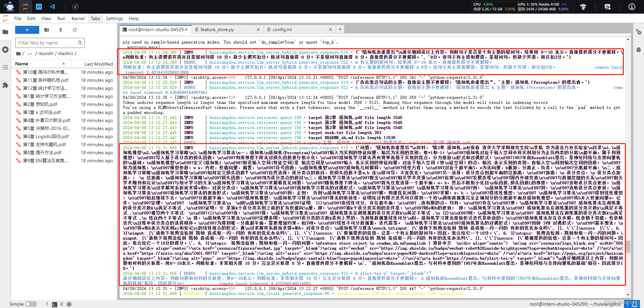Click the upload arrow icon in top right bar
Viewport: 644px width, 308px height.
[583, 7]
